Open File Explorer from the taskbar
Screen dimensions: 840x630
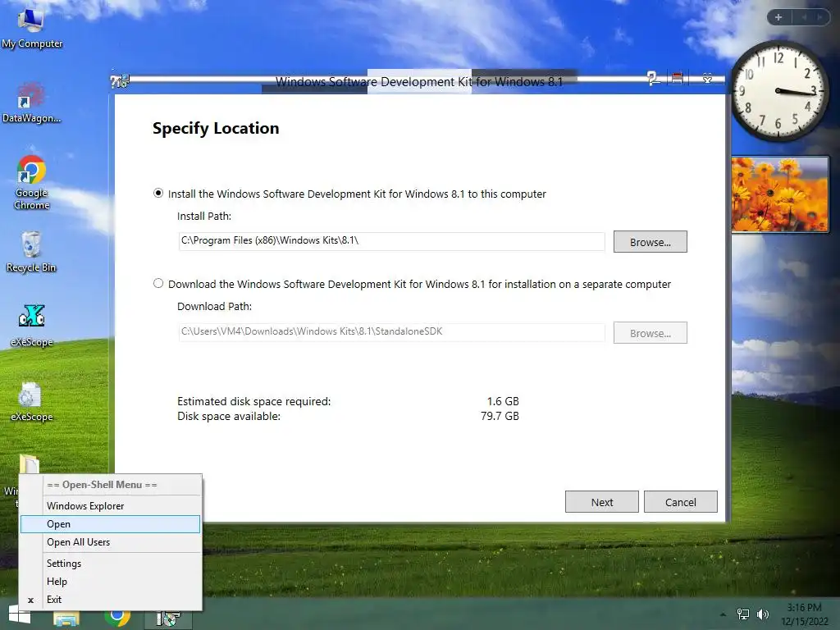point(66,619)
